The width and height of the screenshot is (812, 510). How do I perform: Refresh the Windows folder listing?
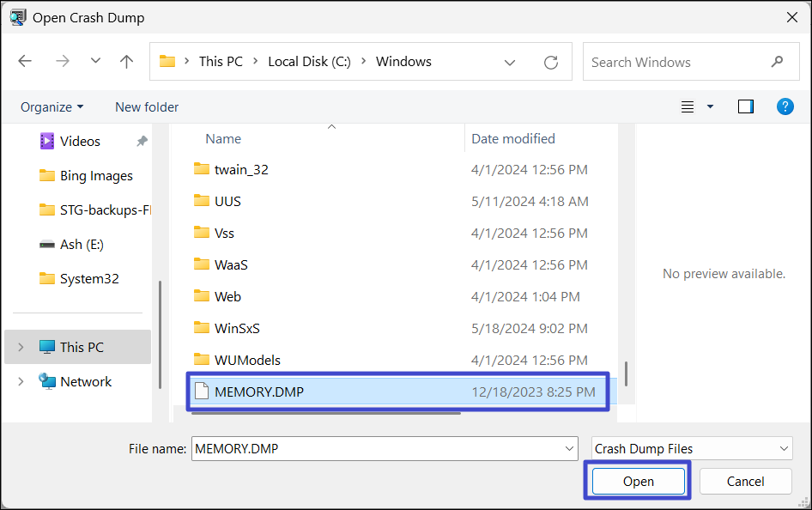551,62
